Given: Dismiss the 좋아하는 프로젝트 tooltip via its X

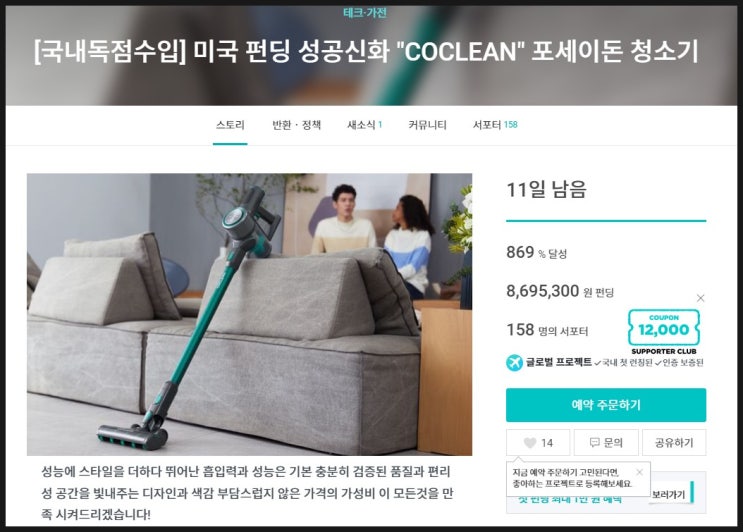Looking at the screenshot, I should [x=639, y=472].
